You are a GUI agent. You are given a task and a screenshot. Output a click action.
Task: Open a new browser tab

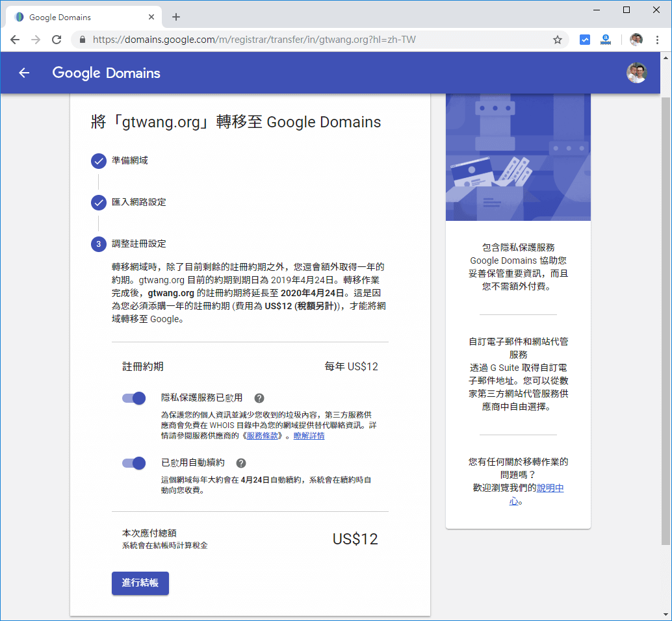coord(176,17)
